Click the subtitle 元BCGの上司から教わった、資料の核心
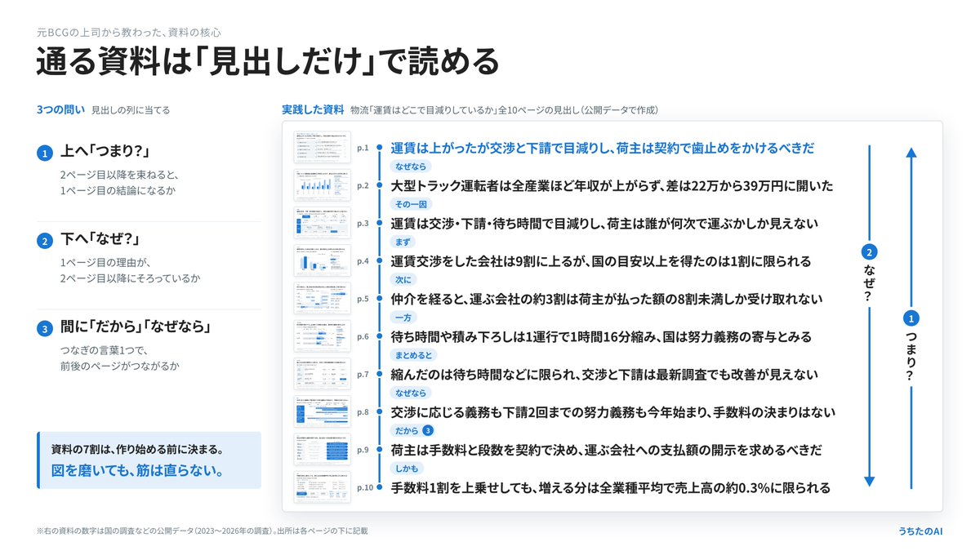Screen dimensions: 980x551 (x=129, y=33)
